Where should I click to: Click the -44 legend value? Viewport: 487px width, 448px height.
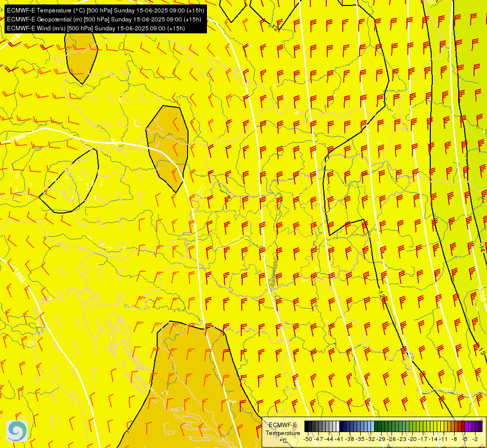[x=329, y=439]
